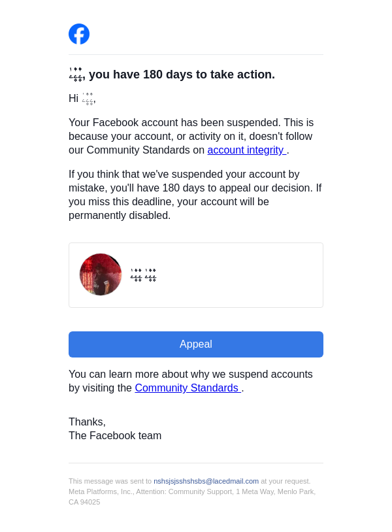The image size is (392, 532).
Task: Open the account integrity link
Action: (x=246, y=150)
